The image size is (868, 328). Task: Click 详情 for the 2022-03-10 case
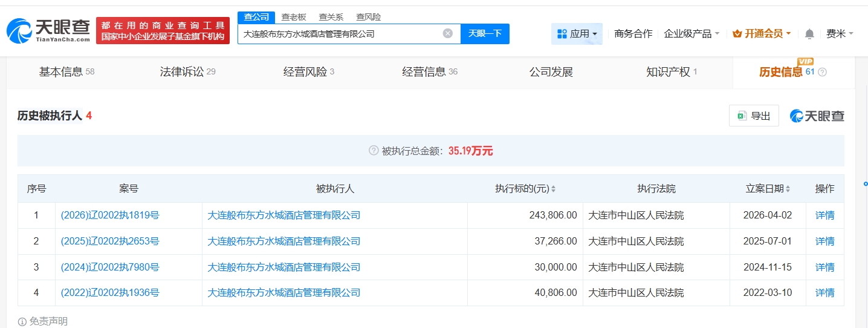pos(824,293)
